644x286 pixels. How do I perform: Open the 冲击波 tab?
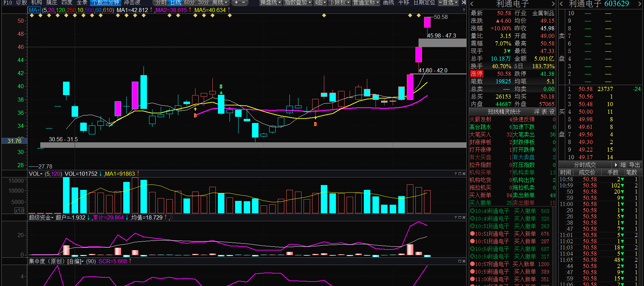tap(132, 2)
